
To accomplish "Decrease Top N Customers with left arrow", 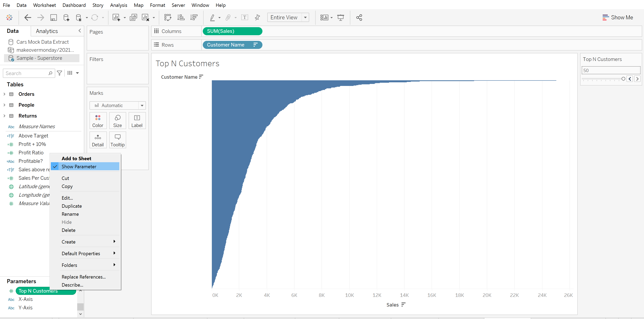I will (x=630, y=79).
